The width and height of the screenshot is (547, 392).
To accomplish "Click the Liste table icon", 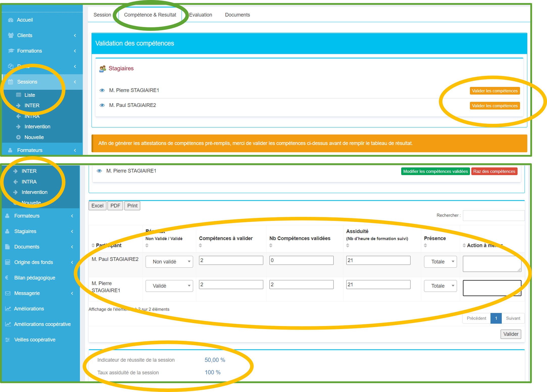I will [x=18, y=95].
